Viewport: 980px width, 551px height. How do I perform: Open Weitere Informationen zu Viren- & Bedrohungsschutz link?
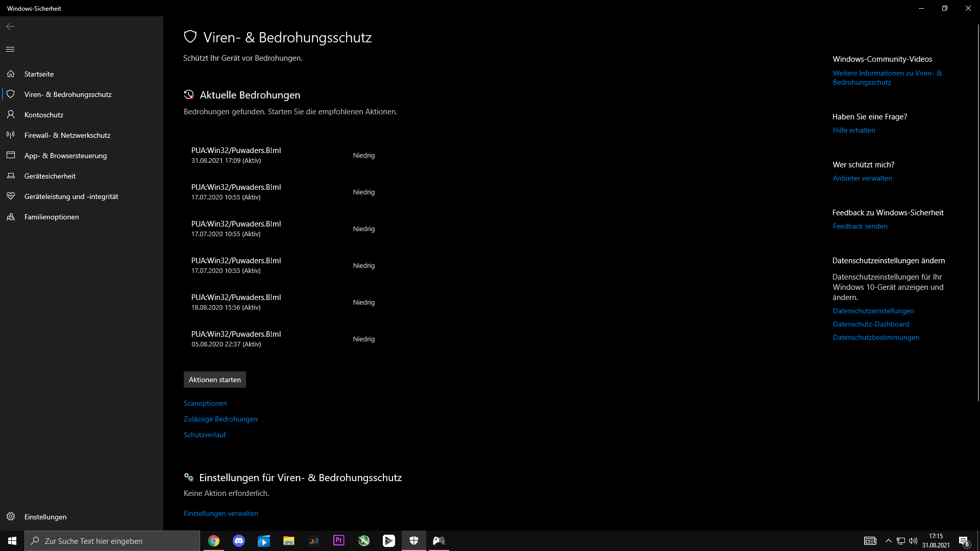888,78
